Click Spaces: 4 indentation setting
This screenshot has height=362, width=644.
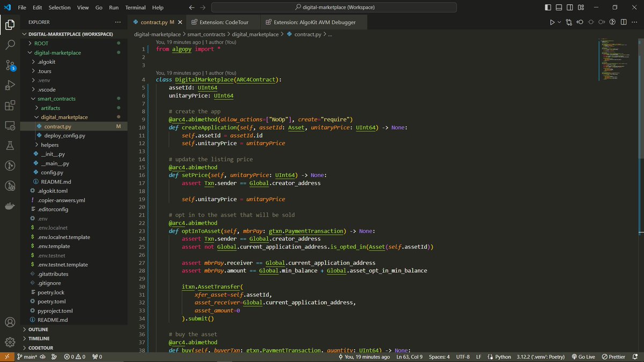[x=439, y=357]
